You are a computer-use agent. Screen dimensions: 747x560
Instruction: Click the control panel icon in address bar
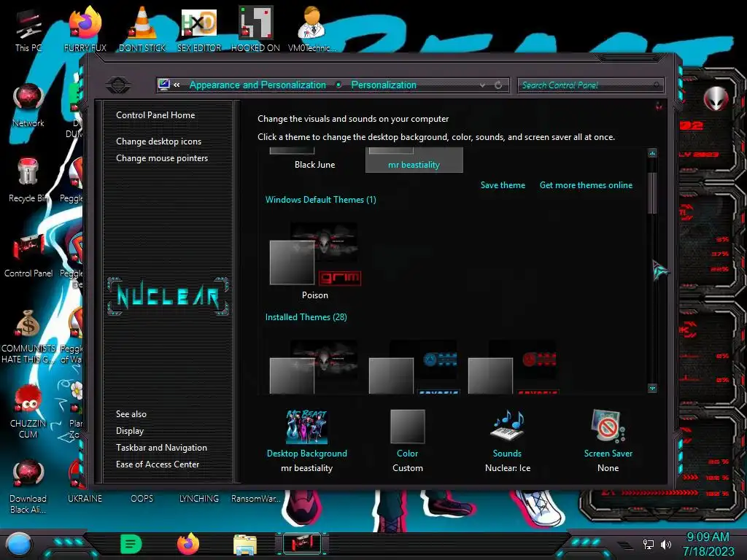click(164, 85)
